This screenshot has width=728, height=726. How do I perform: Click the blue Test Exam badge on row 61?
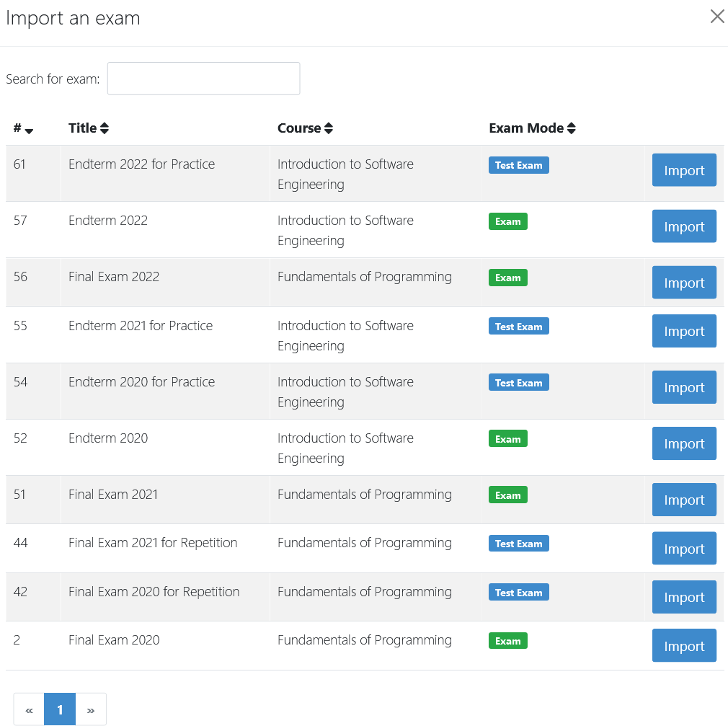(518, 165)
